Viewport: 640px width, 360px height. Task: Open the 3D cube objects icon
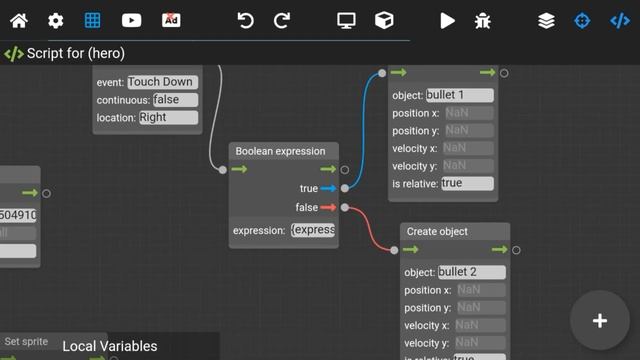click(x=384, y=20)
